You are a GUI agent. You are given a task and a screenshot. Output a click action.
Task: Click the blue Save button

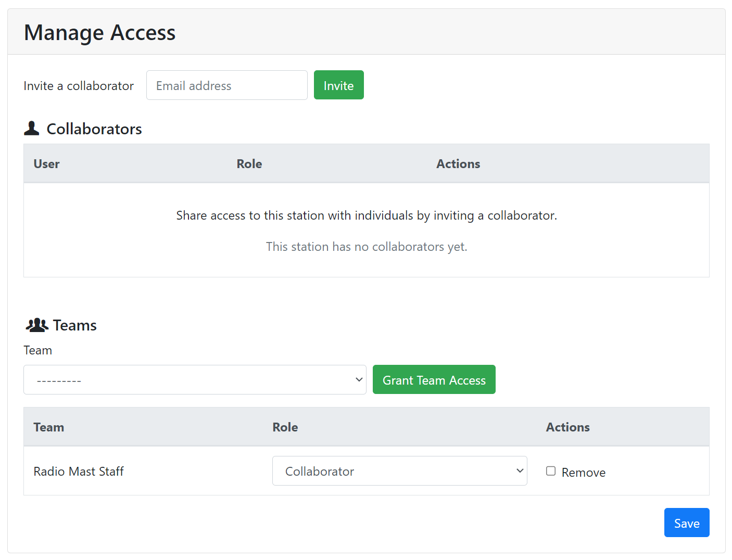point(686,523)
